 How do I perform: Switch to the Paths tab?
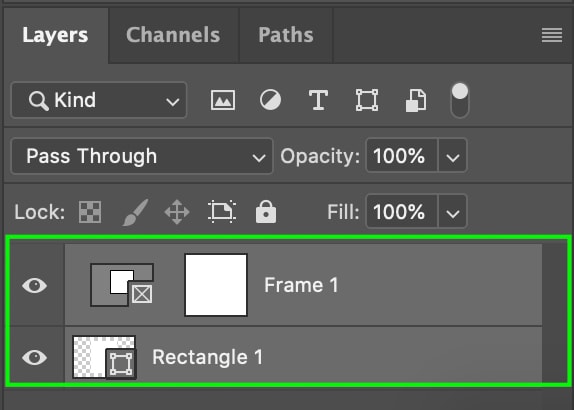coord(286,35)
